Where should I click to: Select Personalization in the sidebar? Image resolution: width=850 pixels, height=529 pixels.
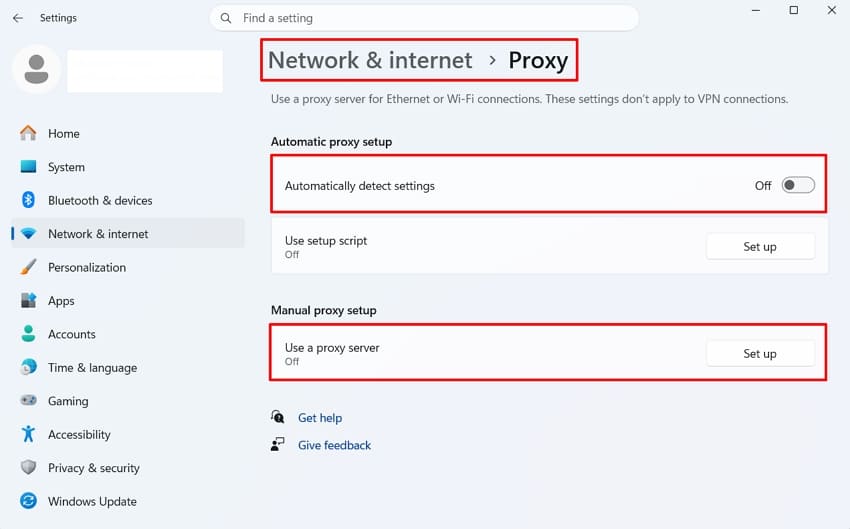coord(128,267)
